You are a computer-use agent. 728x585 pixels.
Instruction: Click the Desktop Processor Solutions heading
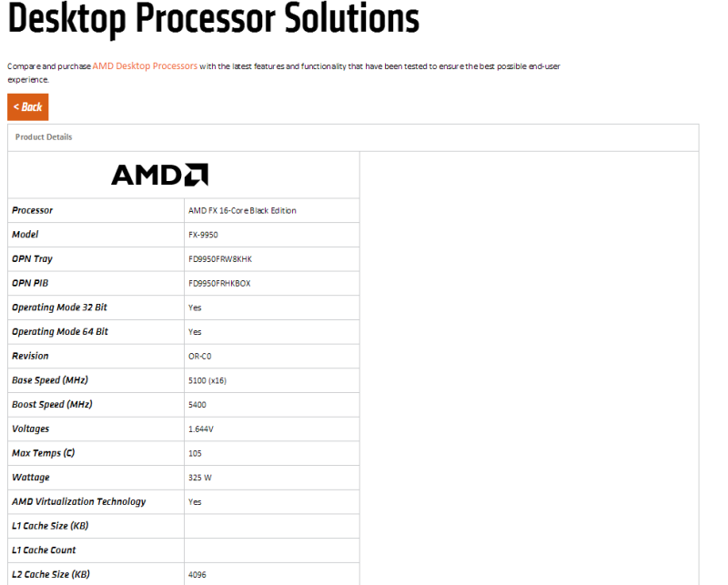tap(214, 18)
